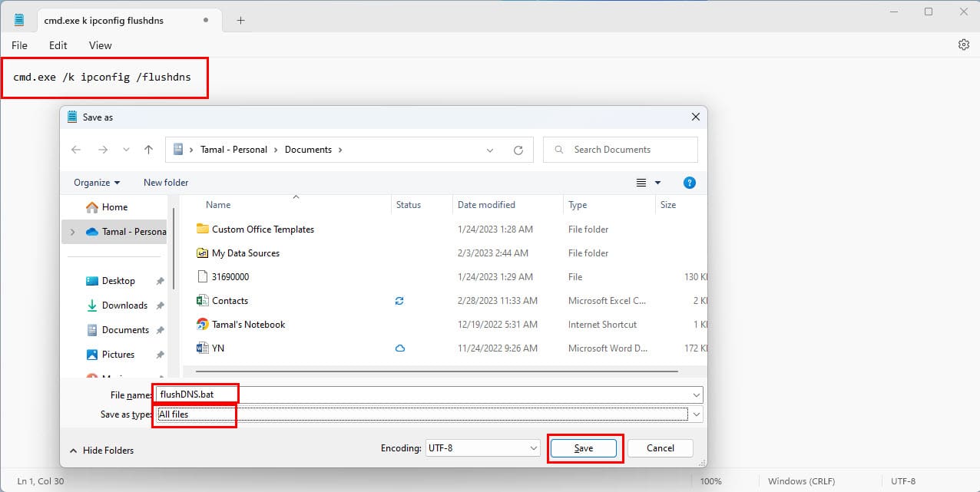Screen dimensions: 980x492
Task: Go up one folder level arrow
Action: pyautogui.click(x=148, y=150)
